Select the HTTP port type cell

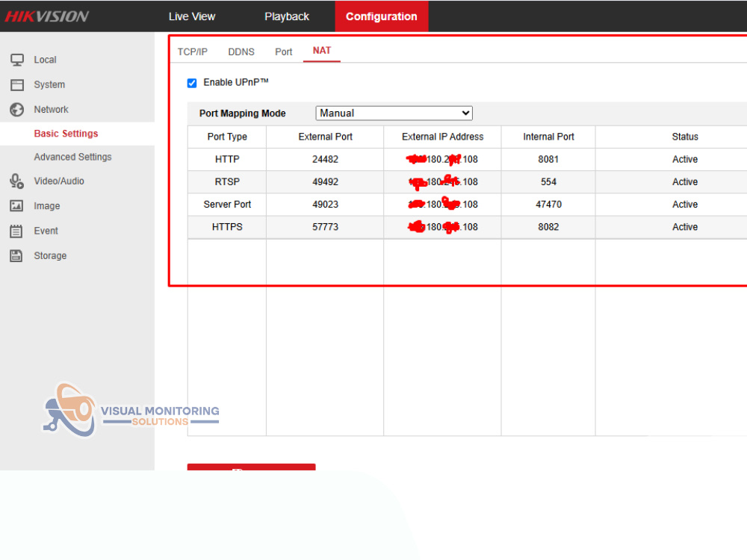(x=227, y=160)
